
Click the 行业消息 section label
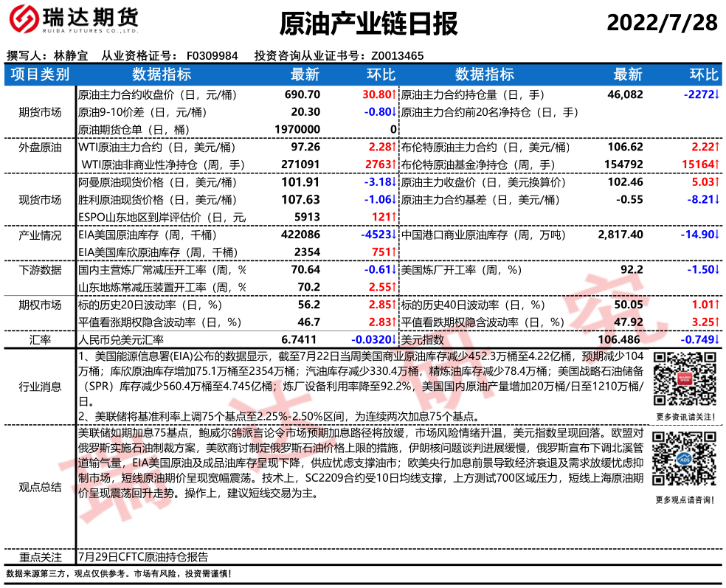point(40,386)
